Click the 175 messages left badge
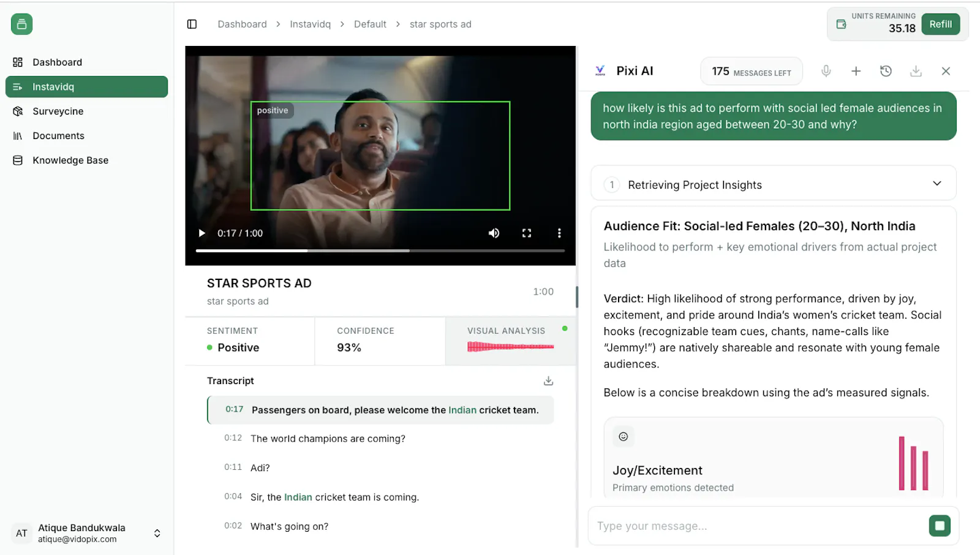The height and width of the screenshot is (555, 980). pyautogui.click(x=751, y=72)
